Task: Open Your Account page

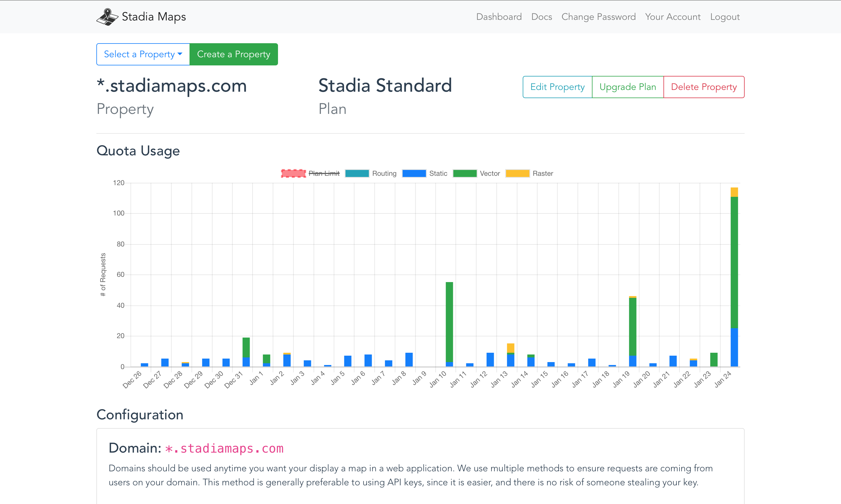Action: tap(673, 17)
